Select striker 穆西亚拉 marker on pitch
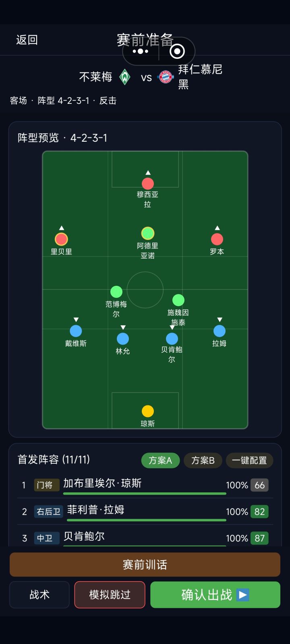The height and width of the screenshot is (644, 290). pos(148,184)
